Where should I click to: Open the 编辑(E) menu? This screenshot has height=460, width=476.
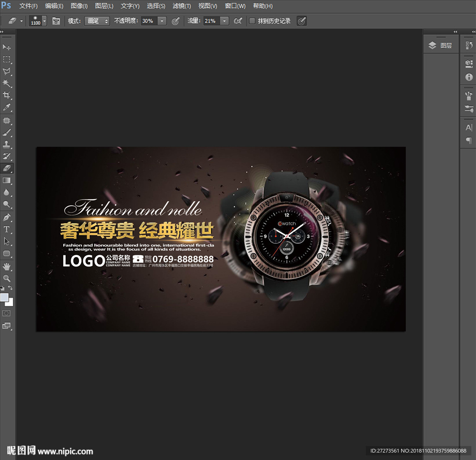54,6
